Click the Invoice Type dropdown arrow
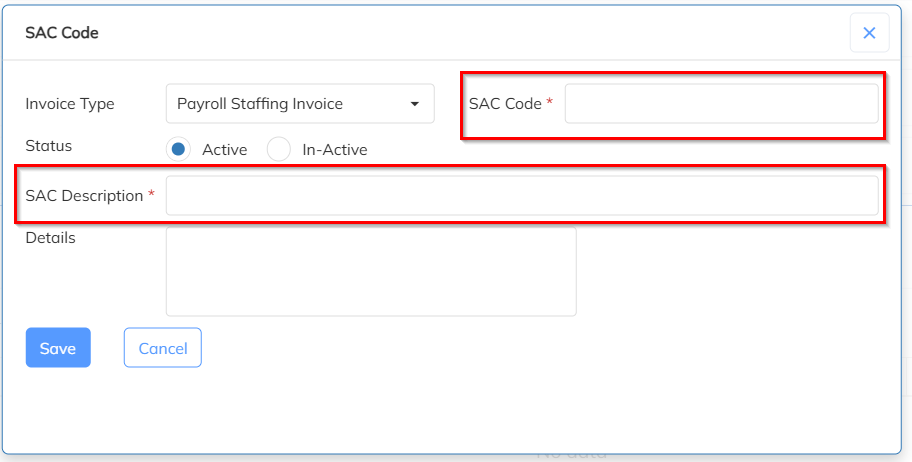 point(415,104)
